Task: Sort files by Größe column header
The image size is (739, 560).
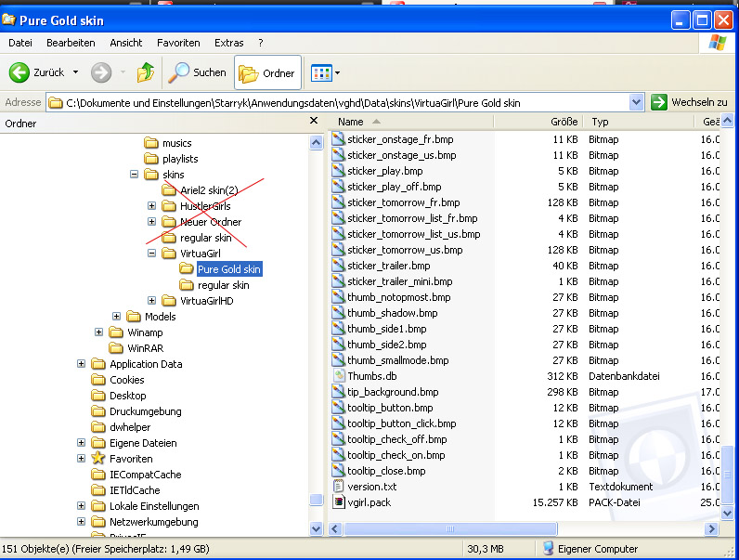Action: click(538, 122)
